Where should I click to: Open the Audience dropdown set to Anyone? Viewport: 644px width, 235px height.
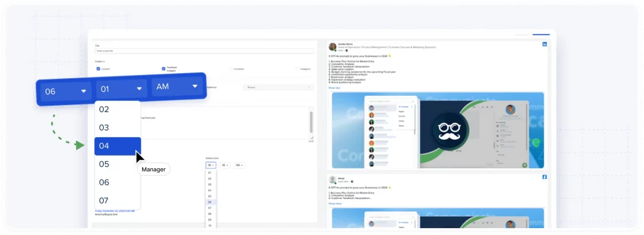[278, 87]
